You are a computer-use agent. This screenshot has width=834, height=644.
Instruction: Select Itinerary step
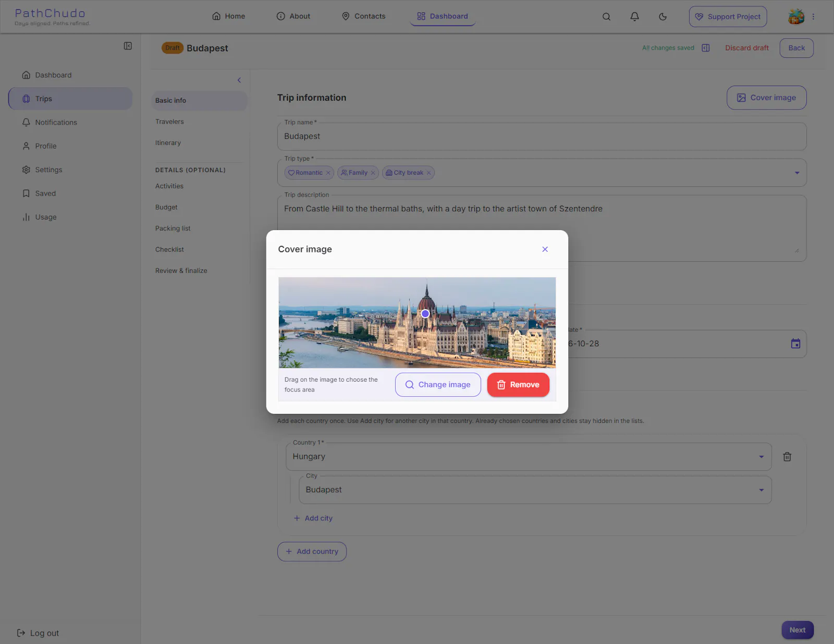[x=199, y=143]
